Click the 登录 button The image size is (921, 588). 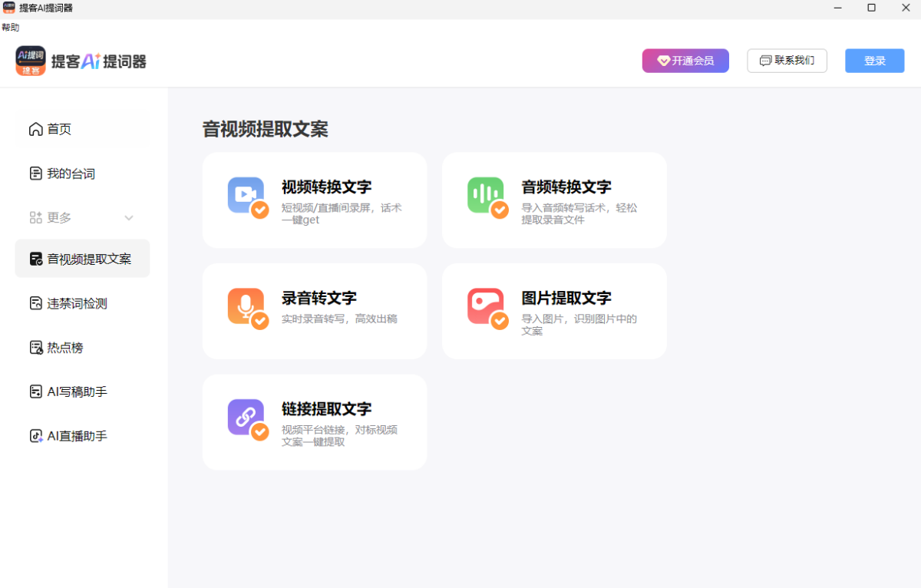875,61
